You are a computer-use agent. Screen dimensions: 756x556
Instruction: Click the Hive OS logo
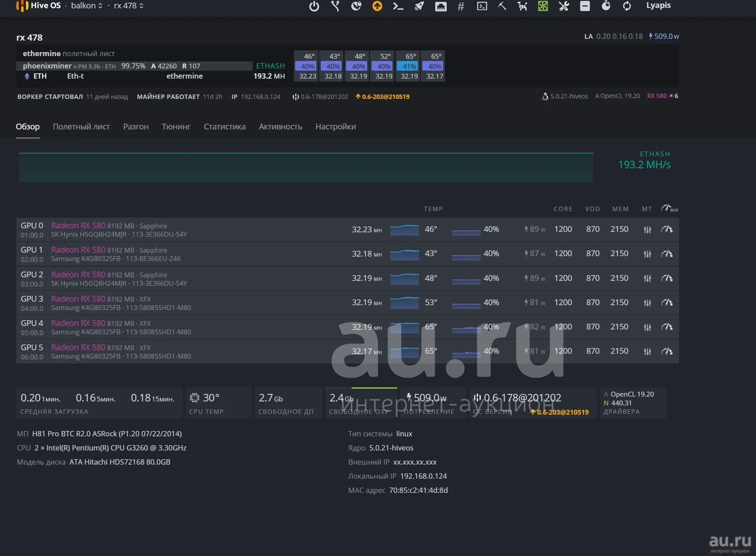38,6
